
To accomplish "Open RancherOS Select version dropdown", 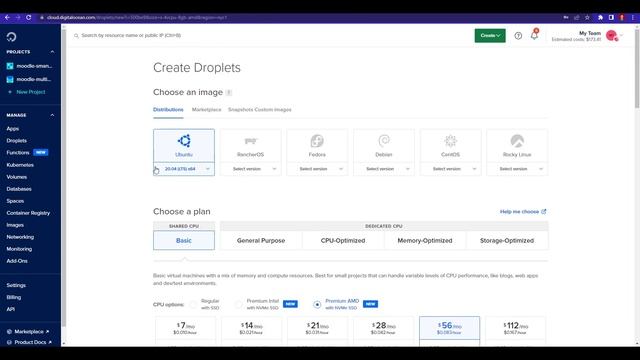I will (x=251, y=169).
